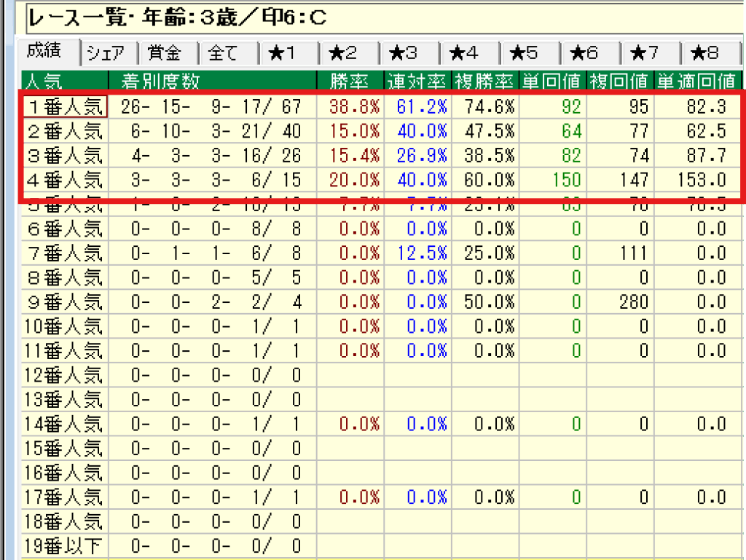Select the ★5 tab
746x560 pixels.
pyautogui.click(x=529, y=53)
